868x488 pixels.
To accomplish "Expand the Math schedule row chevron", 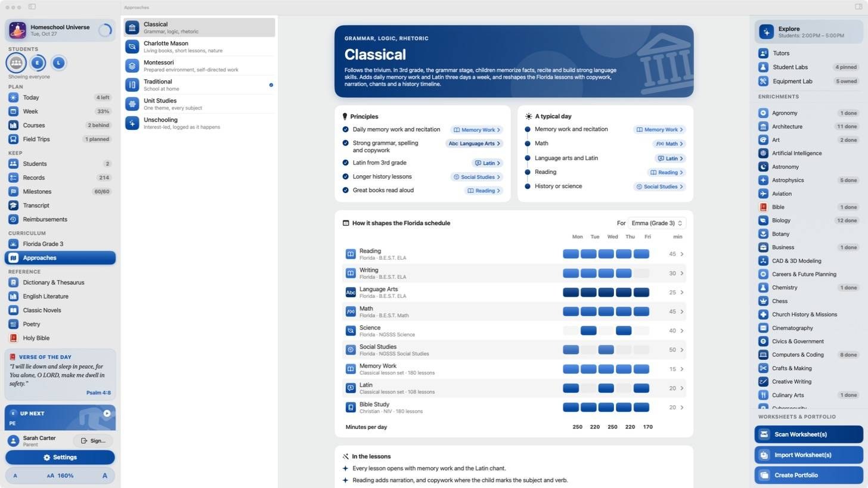I will coord(682,312).
